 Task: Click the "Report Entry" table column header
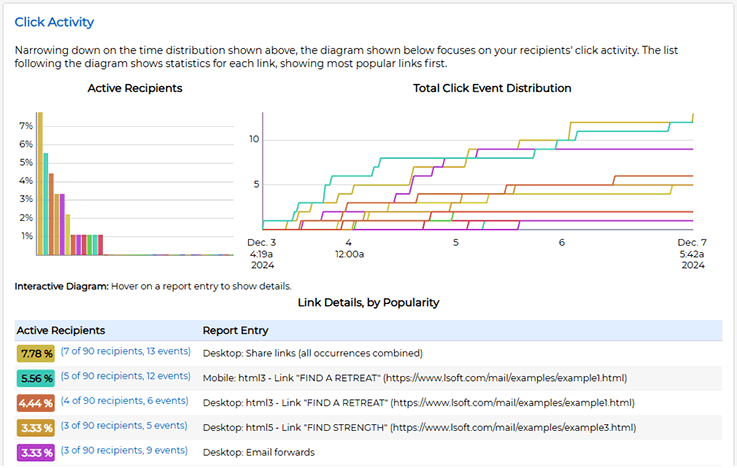pos(235,330)
